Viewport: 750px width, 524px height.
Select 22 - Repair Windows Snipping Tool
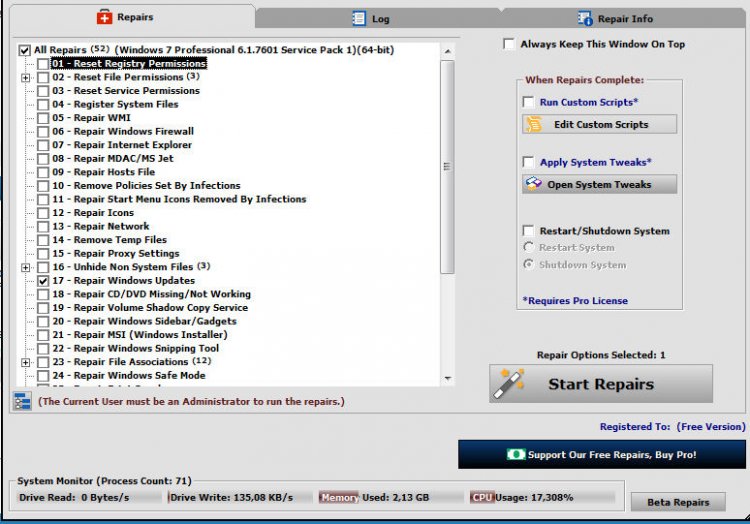click(136, 349)
